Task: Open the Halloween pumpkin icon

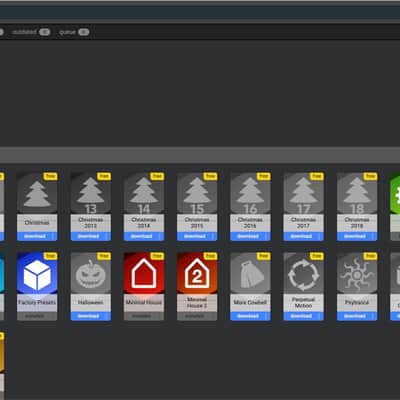Action: click(90, 273)
